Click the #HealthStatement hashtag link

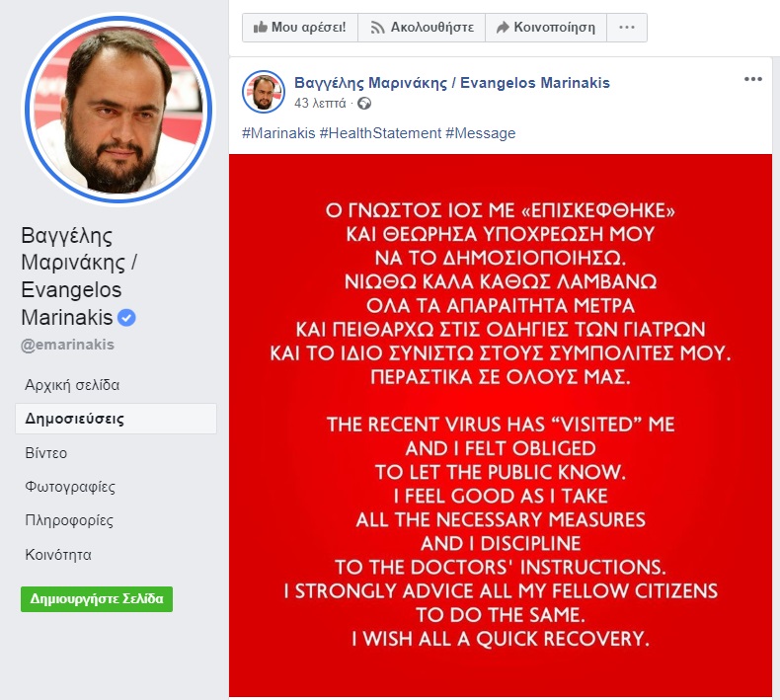(x=380, y=133)
